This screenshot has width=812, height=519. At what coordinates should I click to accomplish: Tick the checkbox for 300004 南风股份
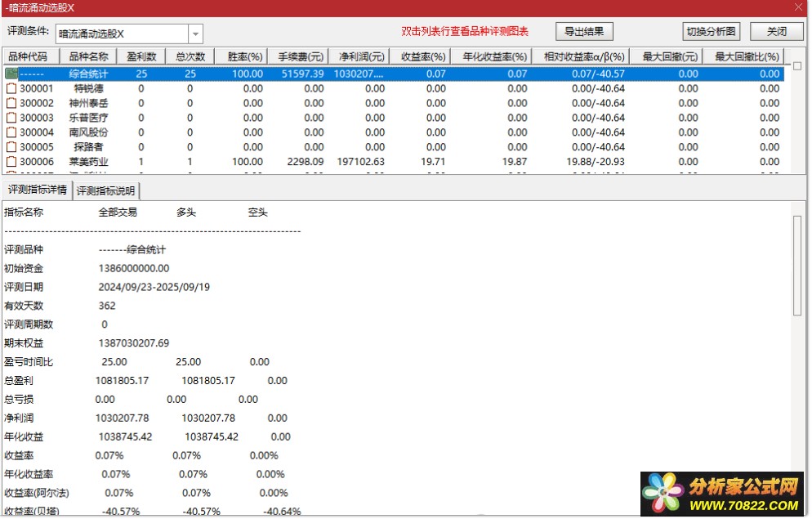pyautogui.click(x=11, y=132)
